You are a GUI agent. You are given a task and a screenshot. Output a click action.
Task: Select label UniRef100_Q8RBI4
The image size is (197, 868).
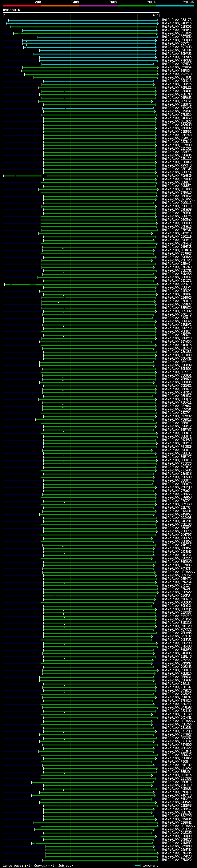pyautogui.click(x=177, y=182)
